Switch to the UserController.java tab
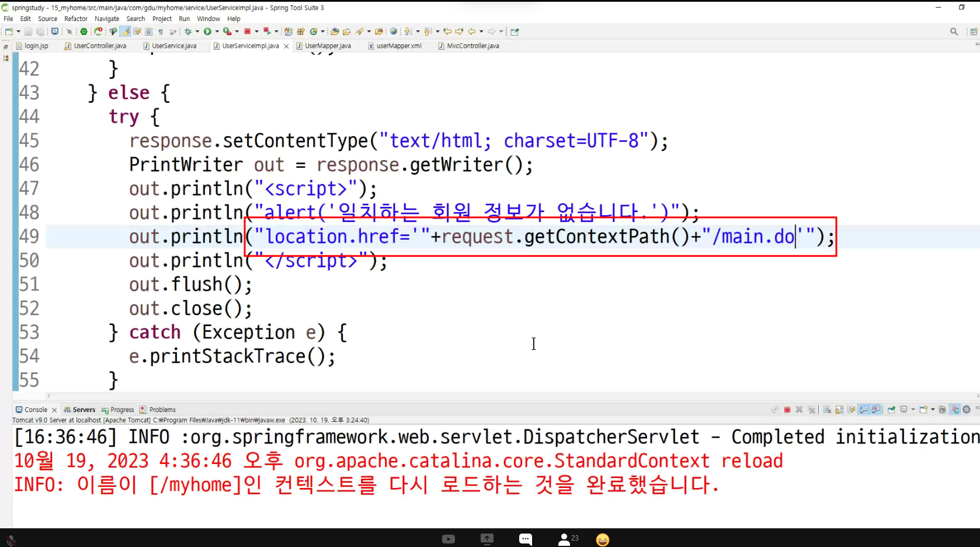Image resolution: width=980 pixels, height=547 pixels. tap(95, 46)
